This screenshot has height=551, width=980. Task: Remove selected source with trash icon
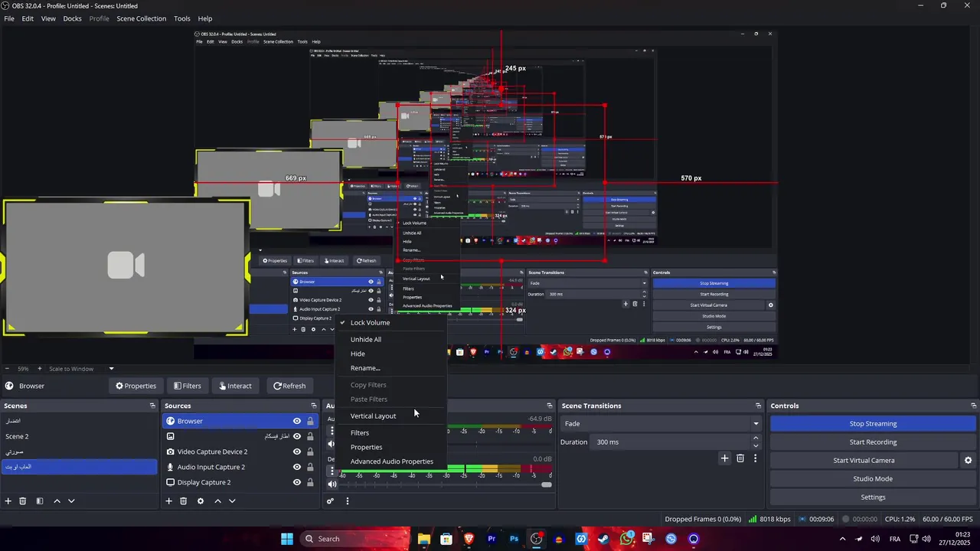184,501
